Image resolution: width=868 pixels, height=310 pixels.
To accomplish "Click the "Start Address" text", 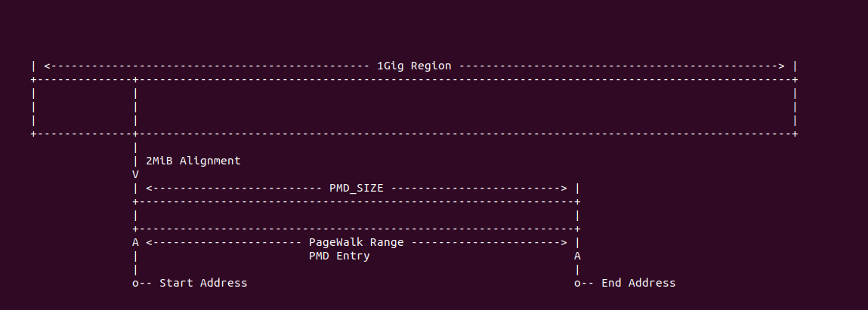I will (x=203, y=283).
